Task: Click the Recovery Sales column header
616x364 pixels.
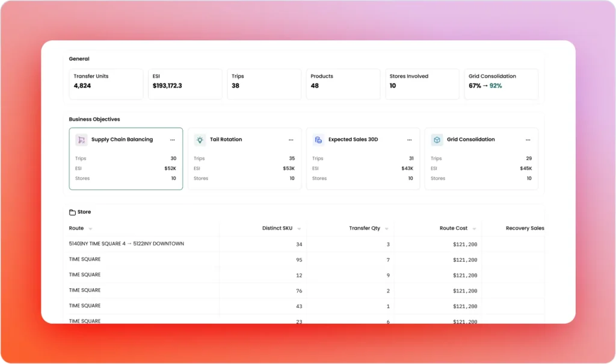Action: pos(524,229)
